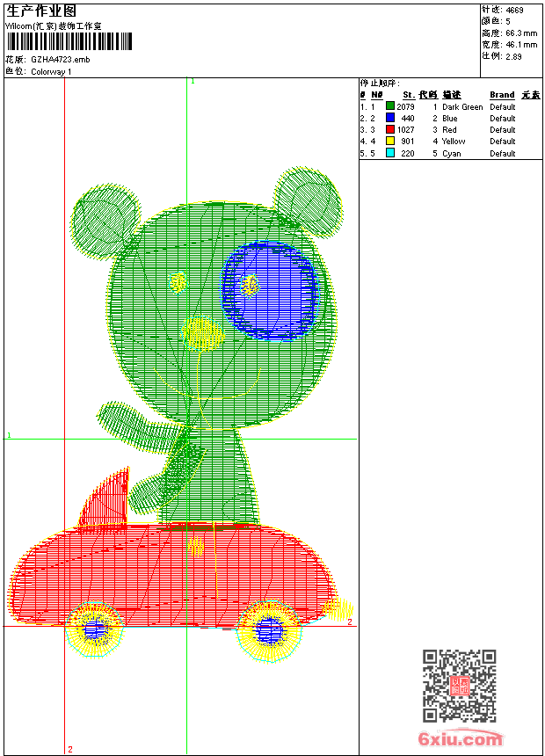Pick the Cyan thread swatch

click(390, 153)
